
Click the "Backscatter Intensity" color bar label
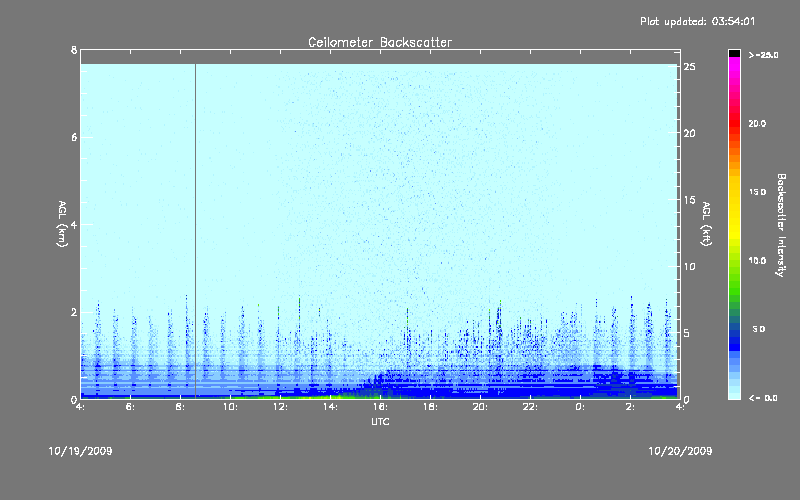[783, 225]
